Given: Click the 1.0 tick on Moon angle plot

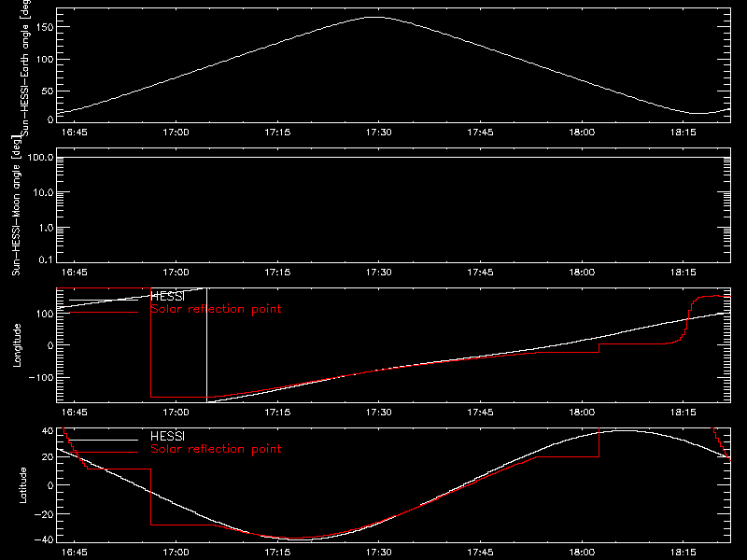Looking at the screenshot, I should [x=46, y=228].
